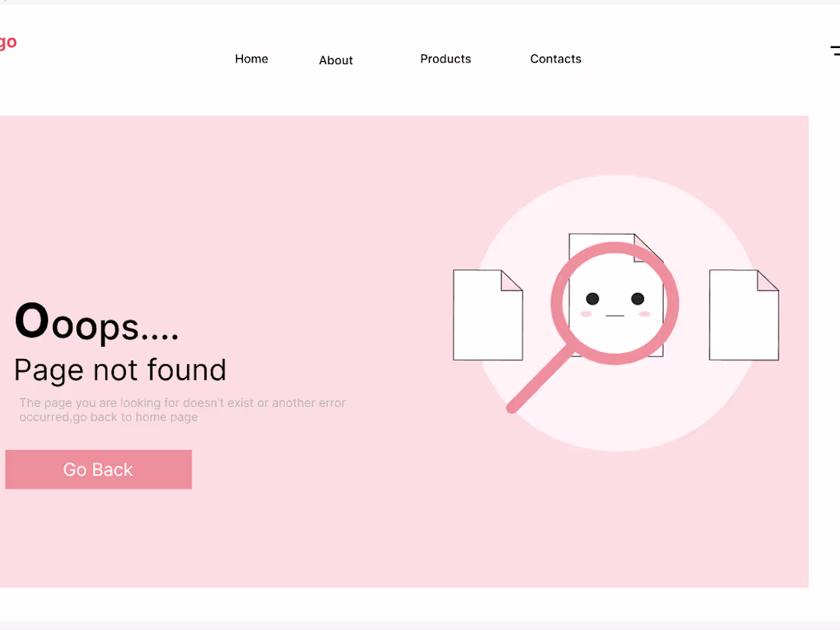840x630 pixels.
Task: Open the Contacts navigation item
Action: (555, 59)
